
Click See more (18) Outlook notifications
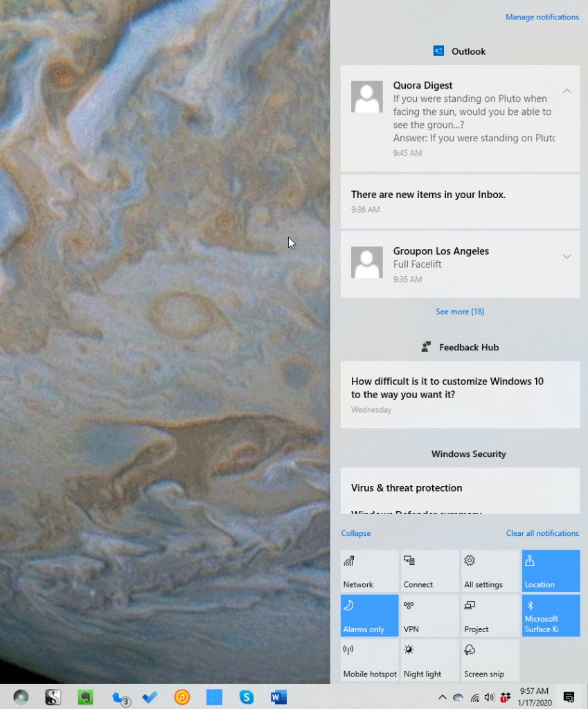click(460, 312)
